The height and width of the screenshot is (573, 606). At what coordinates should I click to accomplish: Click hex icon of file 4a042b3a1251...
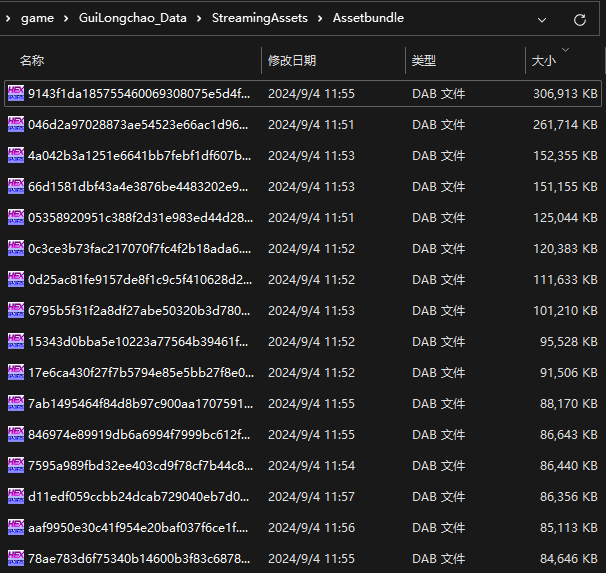[16, 155]
